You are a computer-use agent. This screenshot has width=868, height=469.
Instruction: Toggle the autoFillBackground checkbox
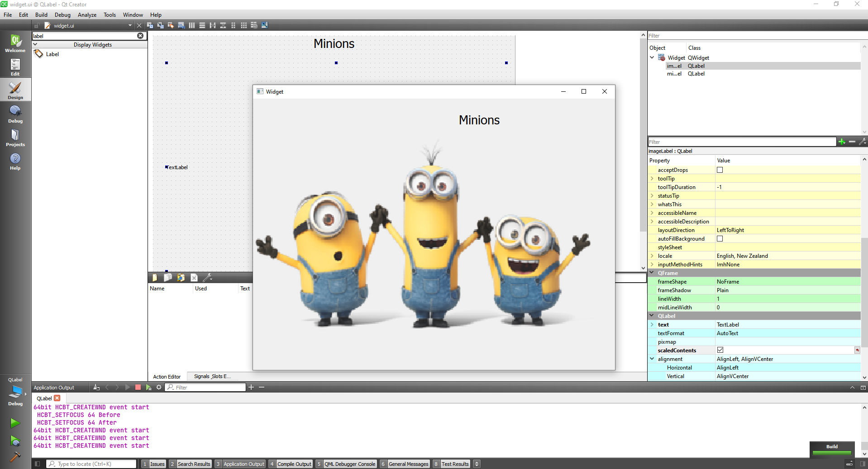tap(720, 239)
